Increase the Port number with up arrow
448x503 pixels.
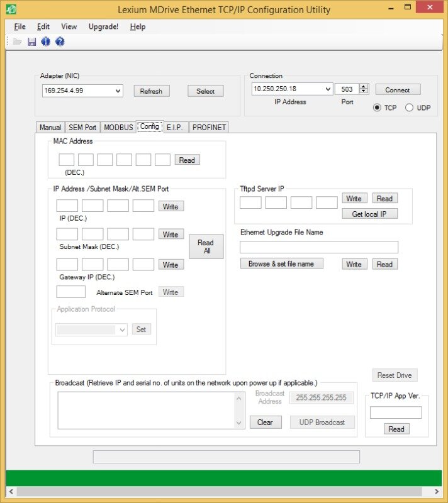pos(364,87)
